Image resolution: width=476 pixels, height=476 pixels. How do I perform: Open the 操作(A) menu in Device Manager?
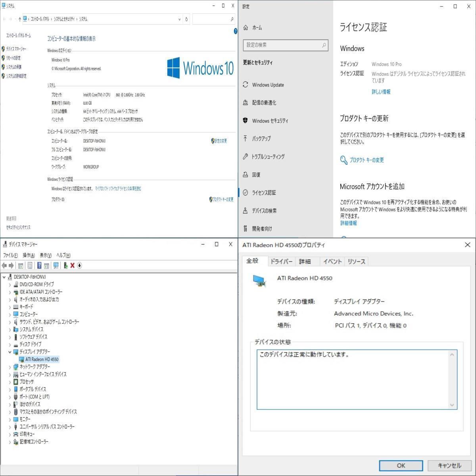point(29,255)
